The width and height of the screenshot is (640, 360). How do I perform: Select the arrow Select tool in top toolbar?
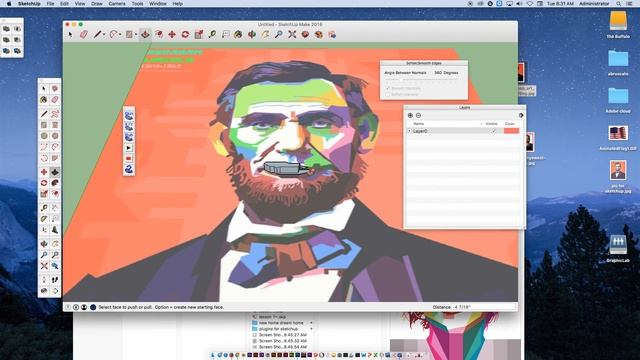(x=70, y=35)
